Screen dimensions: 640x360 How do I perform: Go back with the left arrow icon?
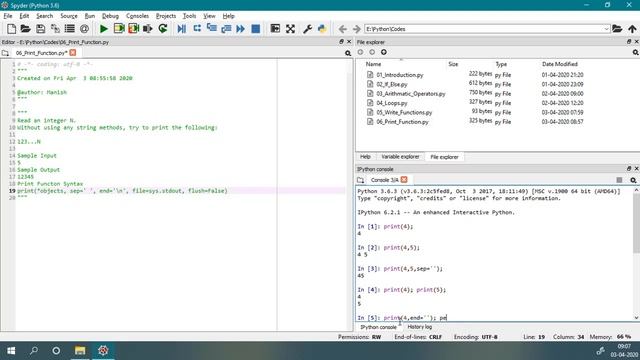pyautogui.click(x=342, y=29)
